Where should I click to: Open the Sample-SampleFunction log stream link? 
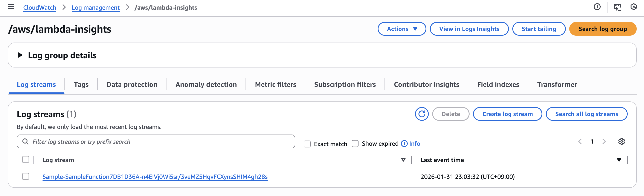(155, 177)
